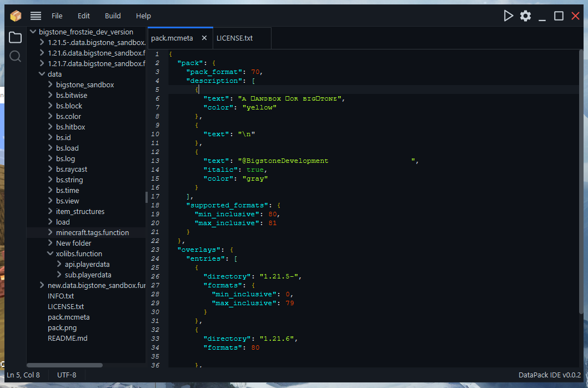588x388 pixels.
Task: Close the pack.mcmeta tab
Action: coord(204,38)
